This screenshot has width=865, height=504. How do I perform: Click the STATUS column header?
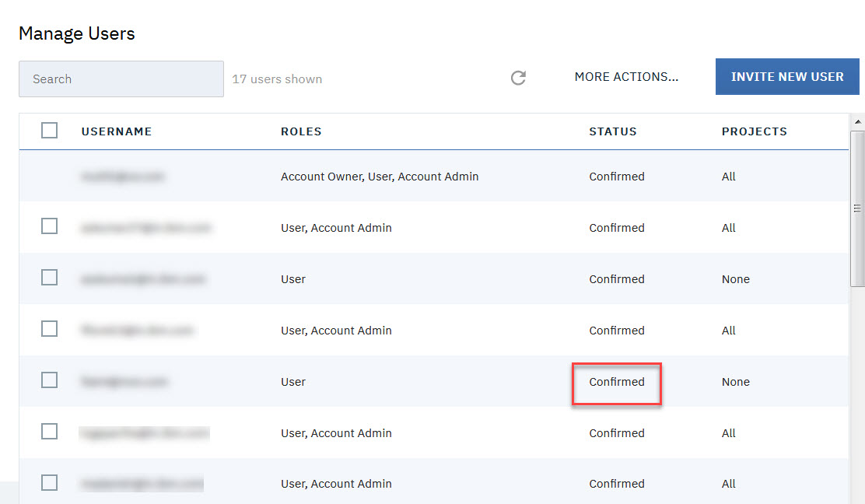click(x=613, y=131)
